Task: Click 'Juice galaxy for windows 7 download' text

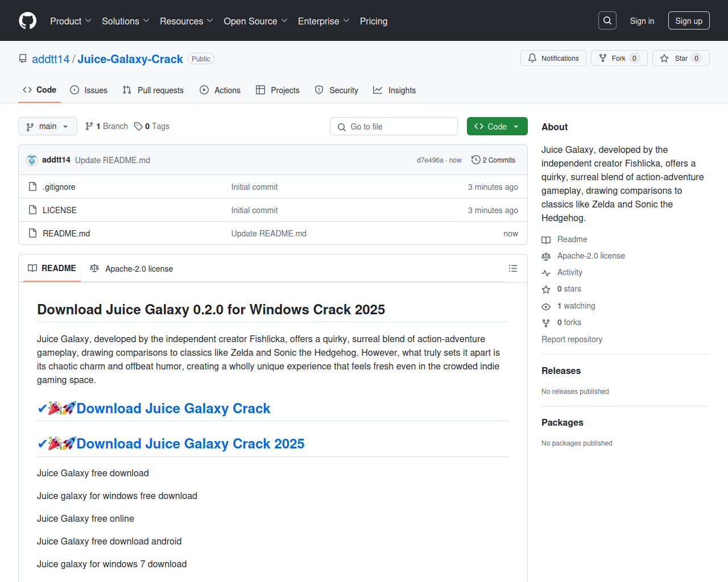Action: point(112,564)
